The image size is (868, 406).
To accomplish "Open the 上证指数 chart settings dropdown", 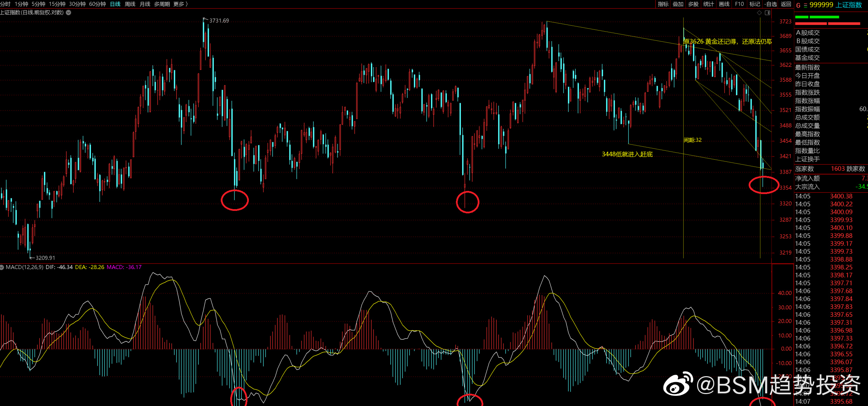I will [x=69, y=13].
